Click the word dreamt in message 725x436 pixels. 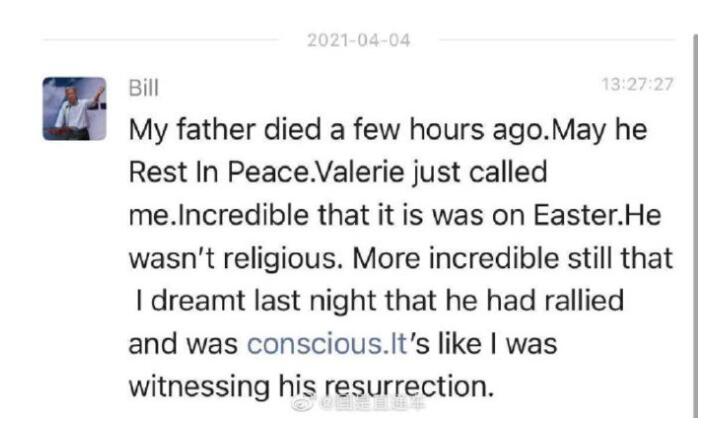(x=198, y=301)
